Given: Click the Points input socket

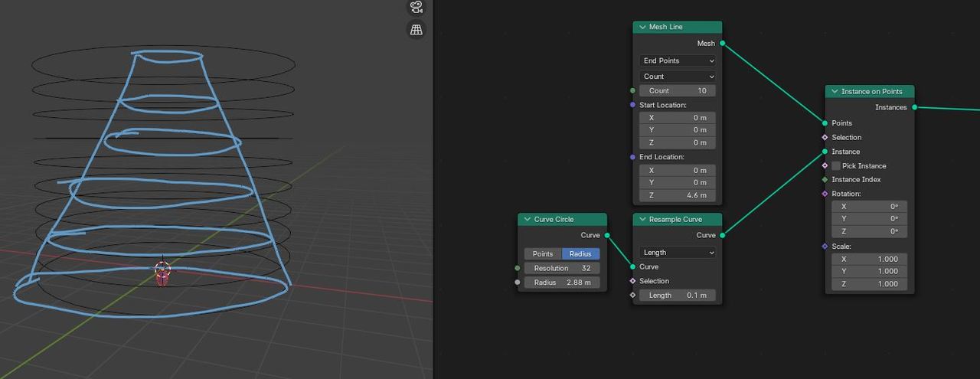Looking at the screenshot, I should coord(825,123).
